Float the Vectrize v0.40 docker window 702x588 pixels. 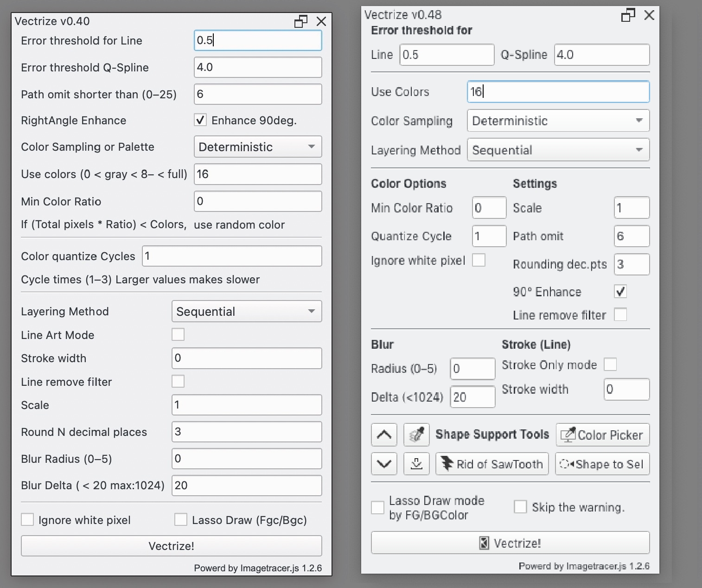pos(301,21)
